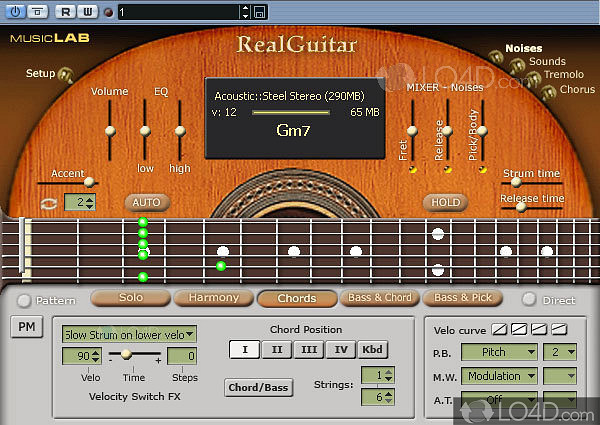Click the Noises knob icon
The image size is (600, 425).
496,57
